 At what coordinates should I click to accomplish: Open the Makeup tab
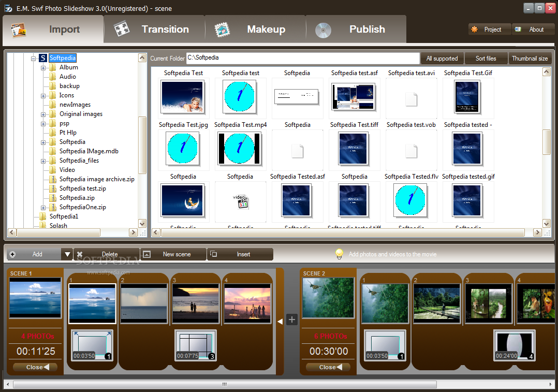tap(255, 30)
